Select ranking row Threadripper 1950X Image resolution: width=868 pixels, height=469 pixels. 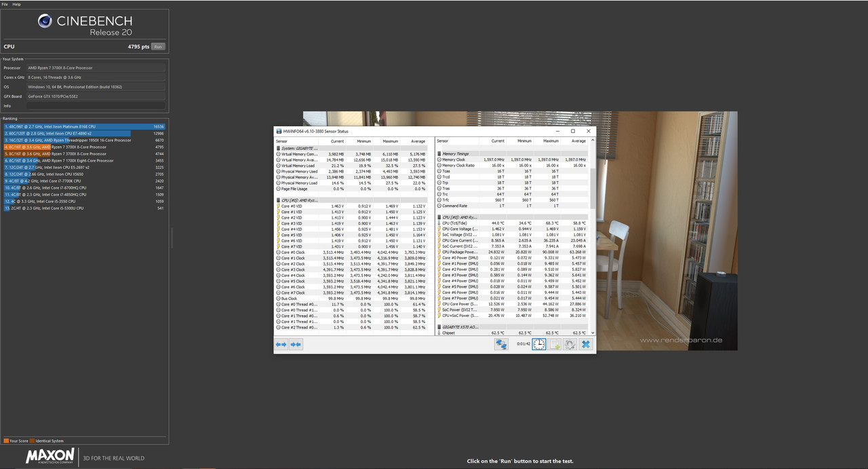pyautogui.click(x=85, y=140)
